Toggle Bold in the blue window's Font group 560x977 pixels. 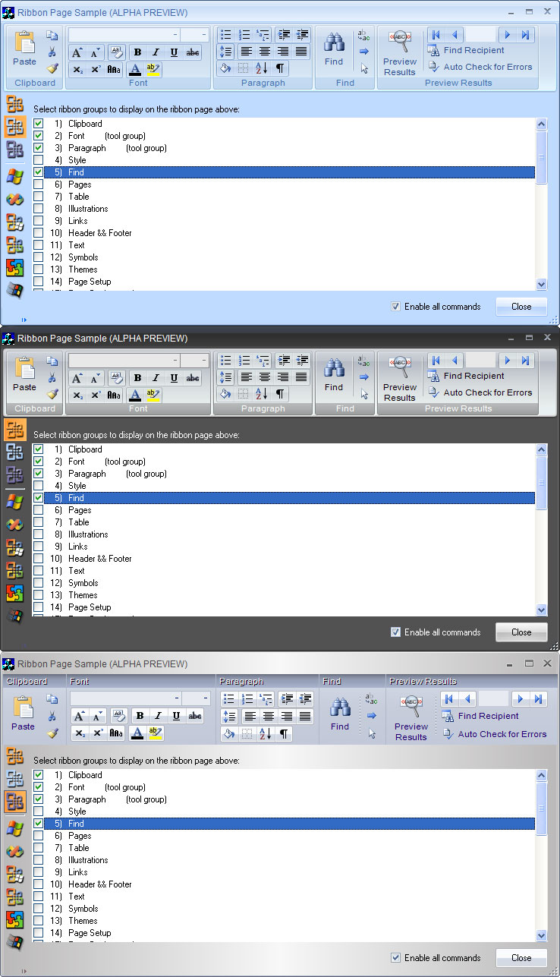(137, 52)
